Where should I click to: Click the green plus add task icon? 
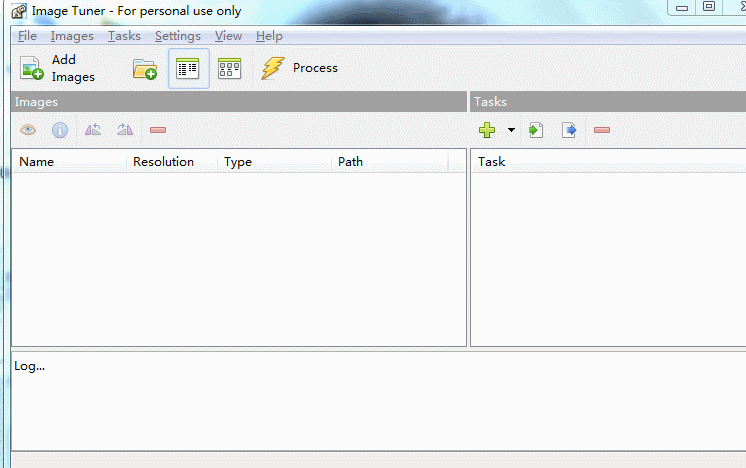point(487,130)
